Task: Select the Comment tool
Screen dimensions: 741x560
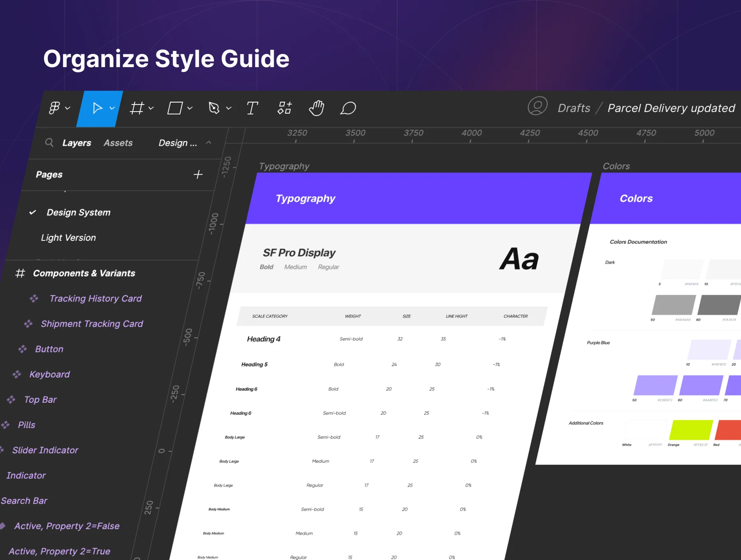Action: 348,108
